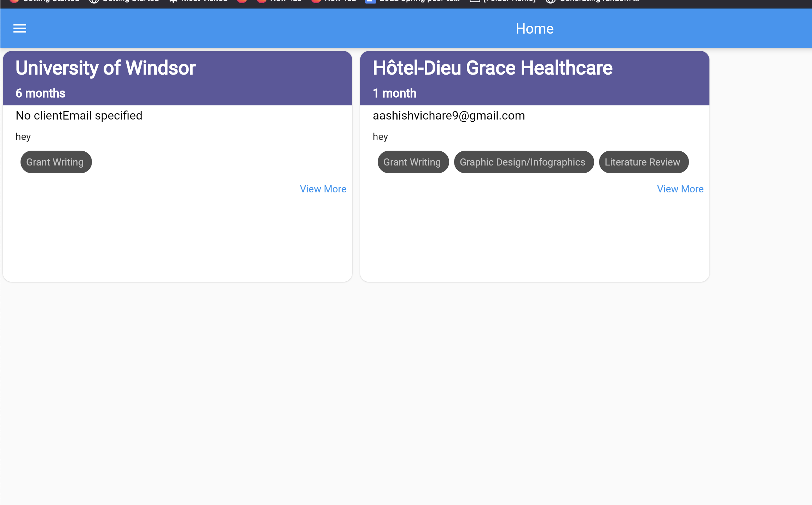Click the aashishvichare9@gmail.com email text
Screen dimensions: 812x505
(448, 116)
